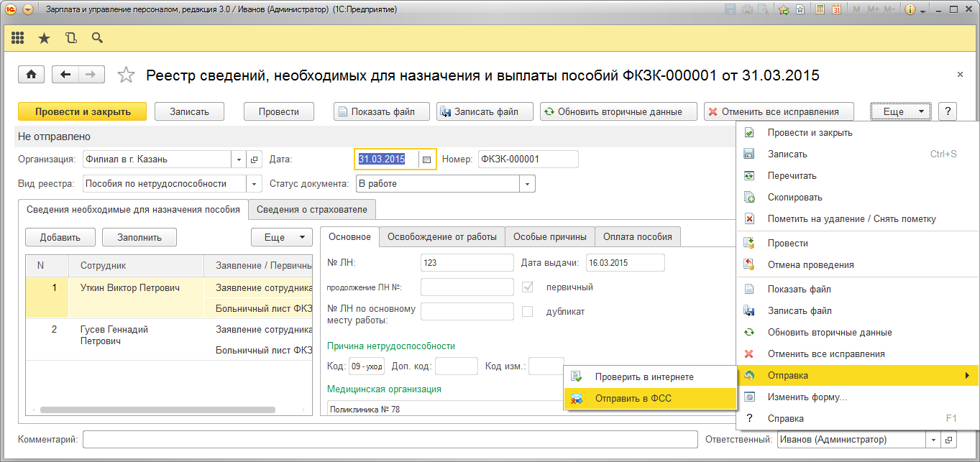This screenshot has width=980, height=462.
Task: Open the sections menu grid icon
Action: pos(18,38)
